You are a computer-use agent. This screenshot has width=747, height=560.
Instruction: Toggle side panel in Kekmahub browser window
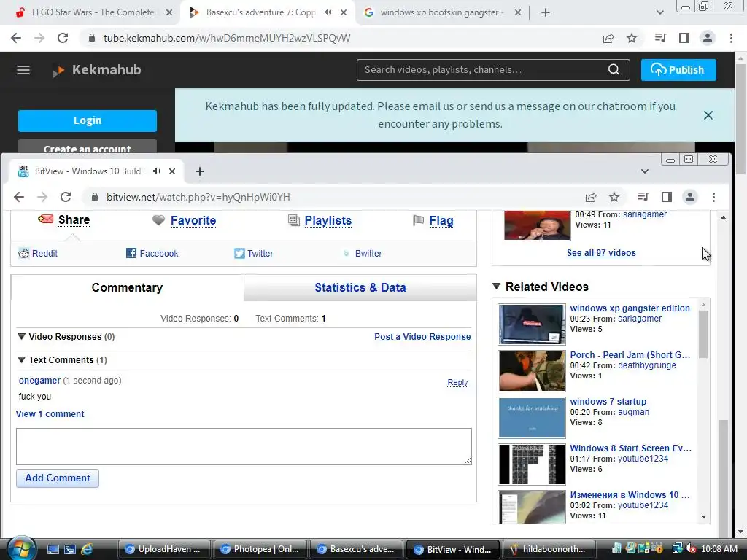(x=684, y=38)
